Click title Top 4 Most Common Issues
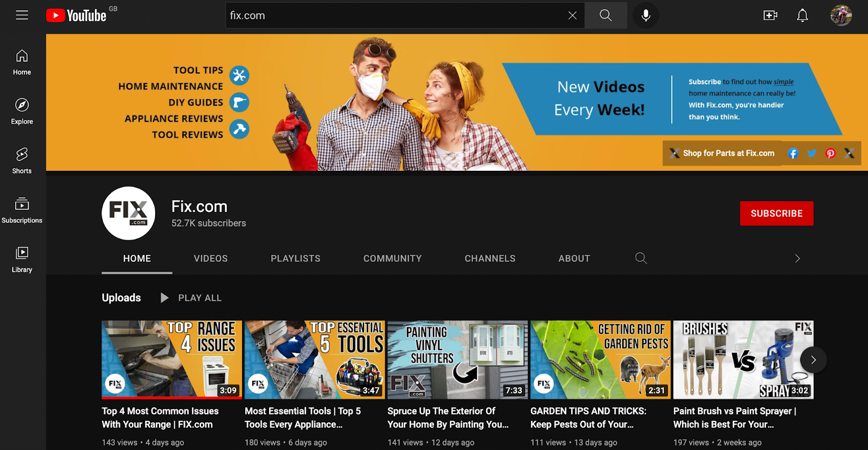This screenshot has height=450, width=868. click(x=160, y=417)
